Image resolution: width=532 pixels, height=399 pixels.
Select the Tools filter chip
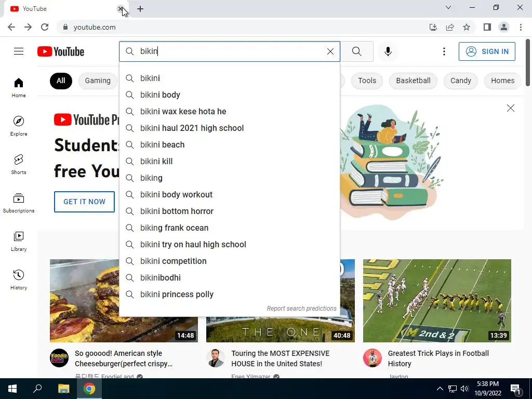coord(367,81)
